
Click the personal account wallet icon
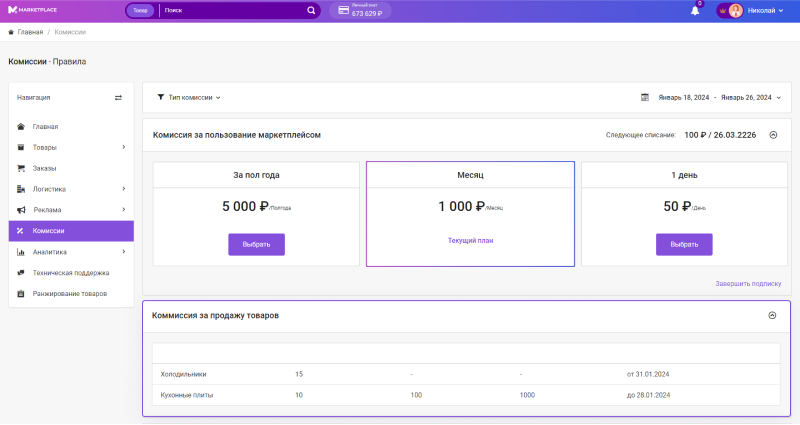tap(343, 11)
